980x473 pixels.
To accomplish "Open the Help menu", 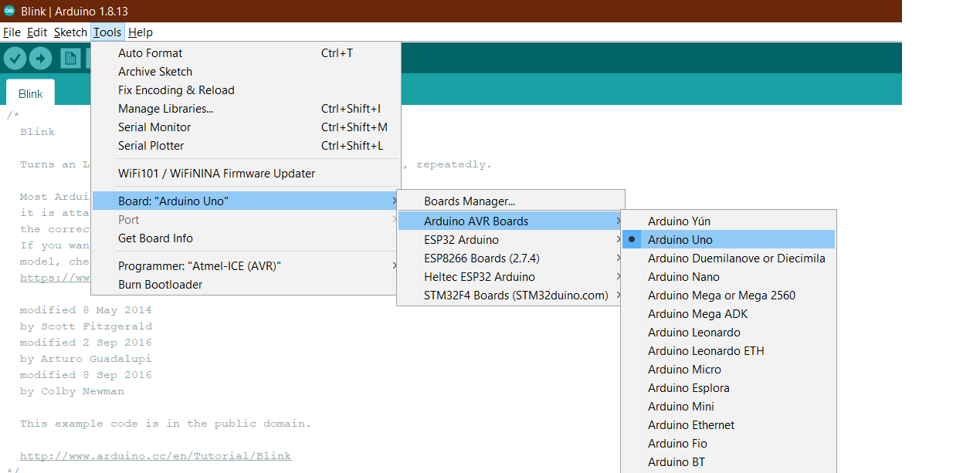I will tap(141, 32).
